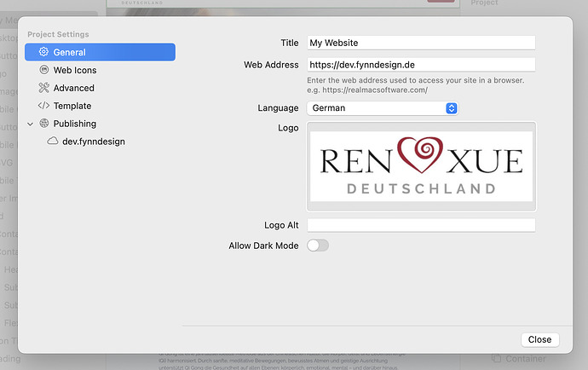Click the Title field containing My Website
Screen dimensions: 588x370
[421, 43]
